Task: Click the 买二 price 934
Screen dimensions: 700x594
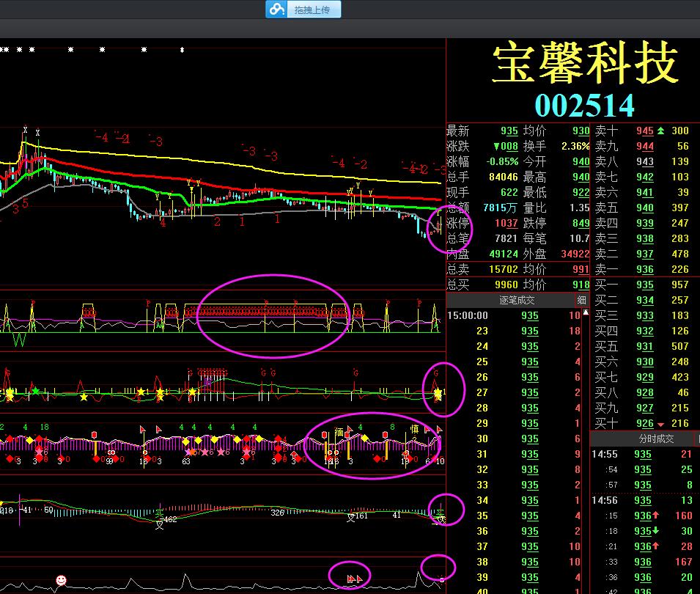Action: [x=645, y=300]
